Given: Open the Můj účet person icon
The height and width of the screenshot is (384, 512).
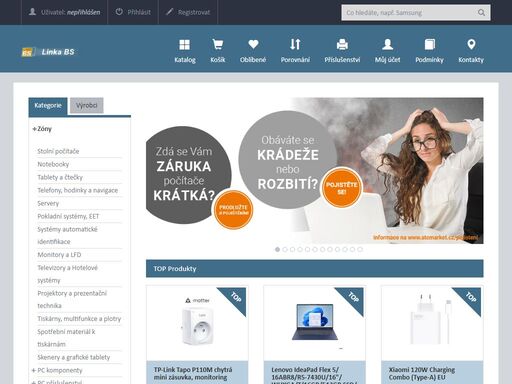Looking at the screenshot, I should [387, 44].
